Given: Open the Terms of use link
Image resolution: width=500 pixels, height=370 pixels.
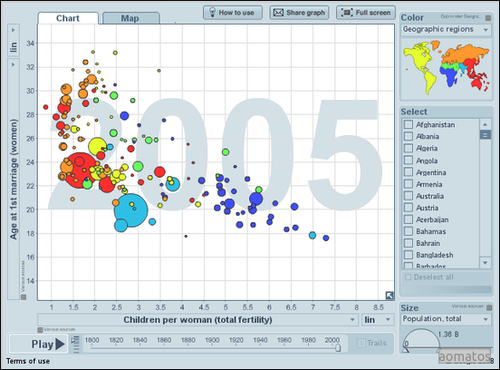Looking at the screenshot, I should coord(28,361).
